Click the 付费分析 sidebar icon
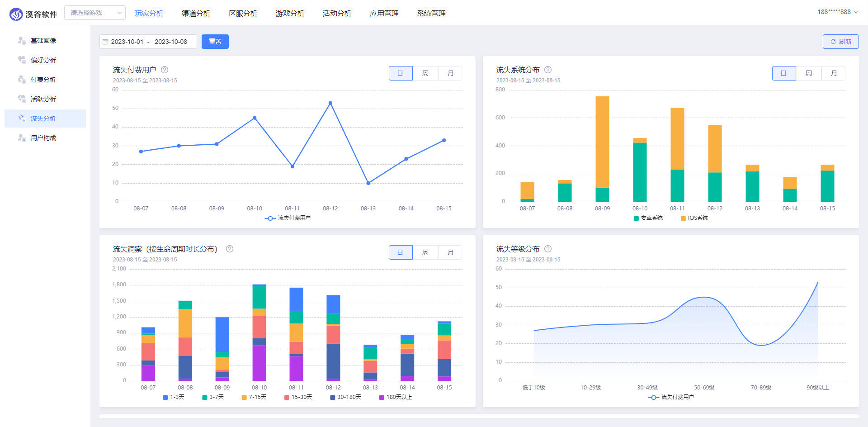This screenshot has width=868, height=427. point(22,80)
